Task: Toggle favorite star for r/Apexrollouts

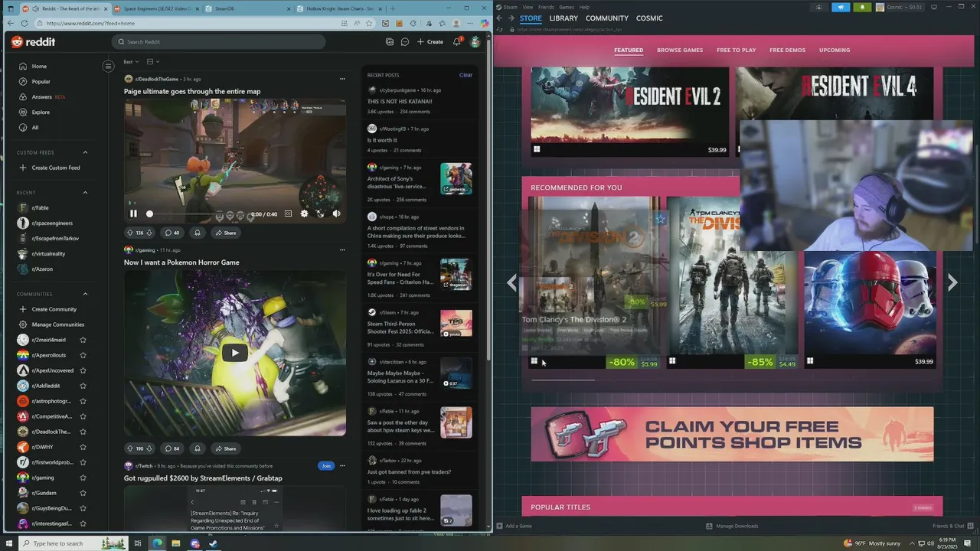Action: coord(83,355)
